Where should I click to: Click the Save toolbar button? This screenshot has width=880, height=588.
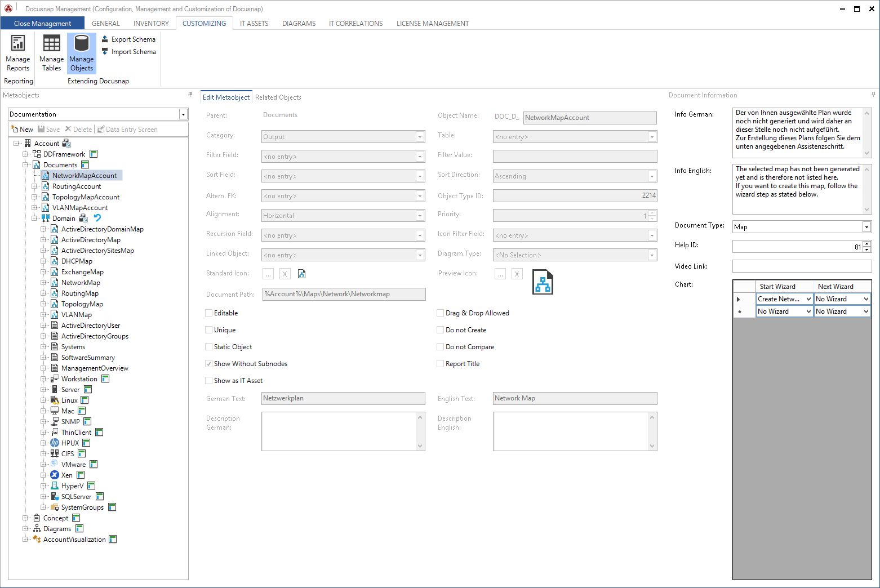(x=49, y=129)
